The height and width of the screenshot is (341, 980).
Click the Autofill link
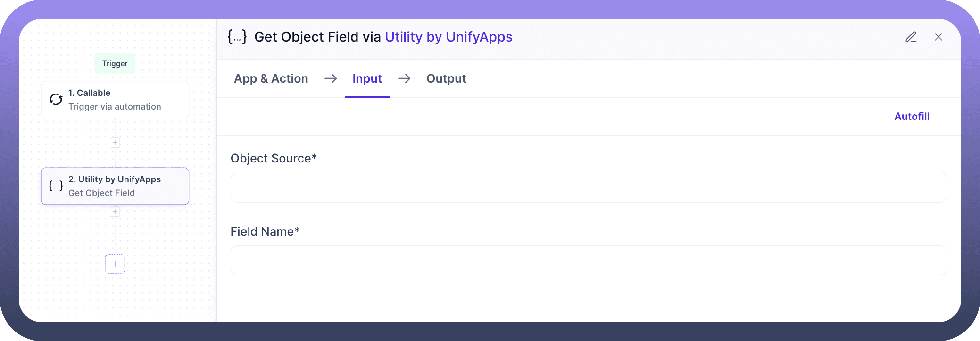(x=912, y=117)
